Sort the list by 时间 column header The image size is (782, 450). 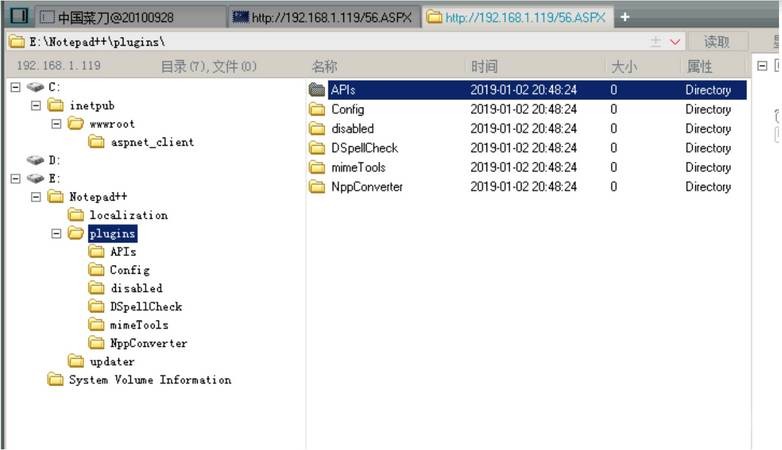(484, 66)
